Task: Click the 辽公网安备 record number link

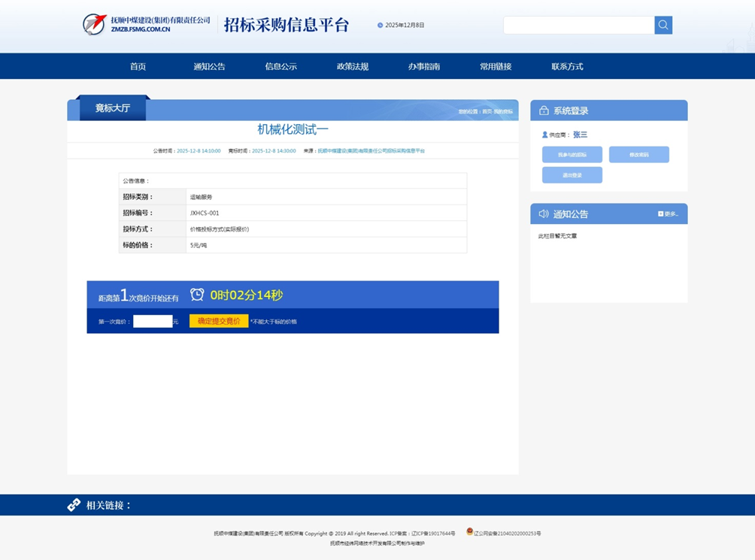Action: click(508, 534)
